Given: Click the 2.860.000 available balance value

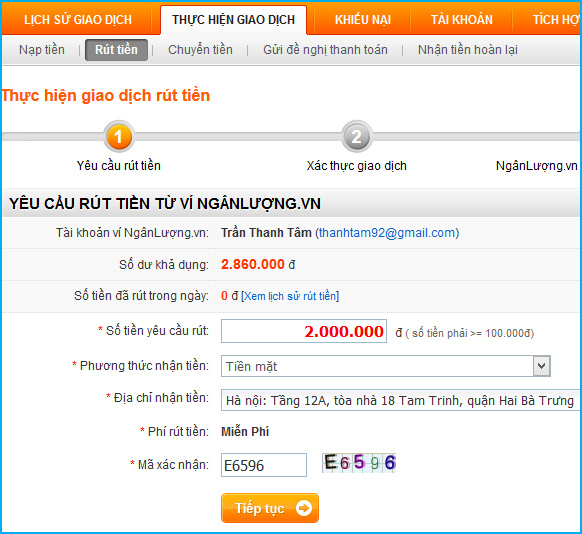Looking at the screenshot, I should coord(253,264).
